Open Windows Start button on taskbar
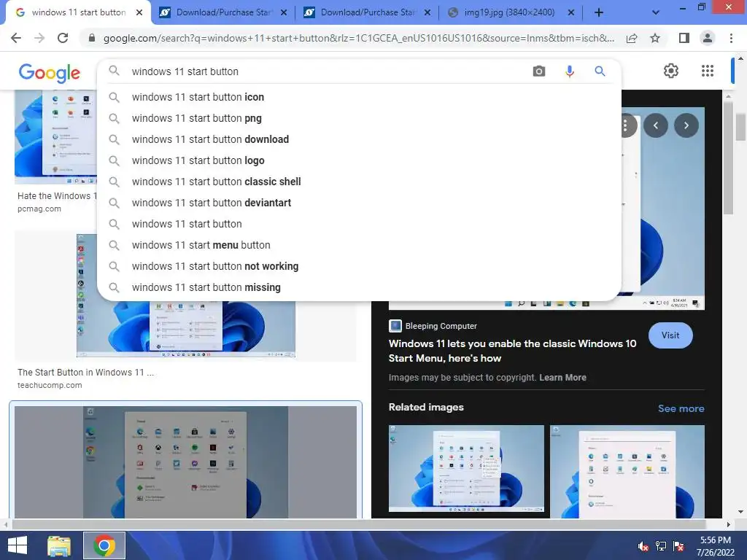The image size is (747, 560). coord(18,545)
